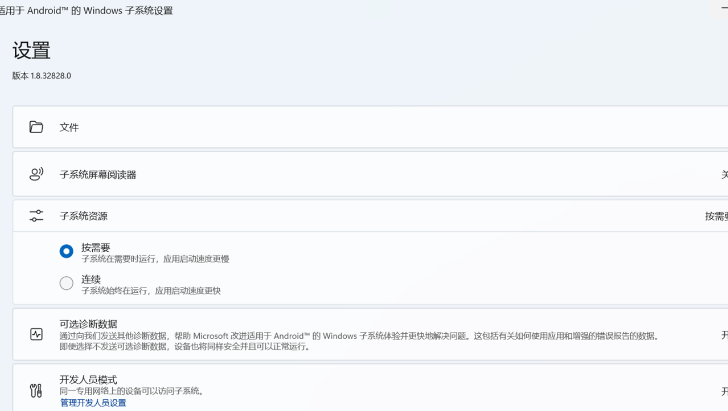This screenshot has height=411, width=728.
Task: Select the 按需要 radio button
Action: coord(66,251)
